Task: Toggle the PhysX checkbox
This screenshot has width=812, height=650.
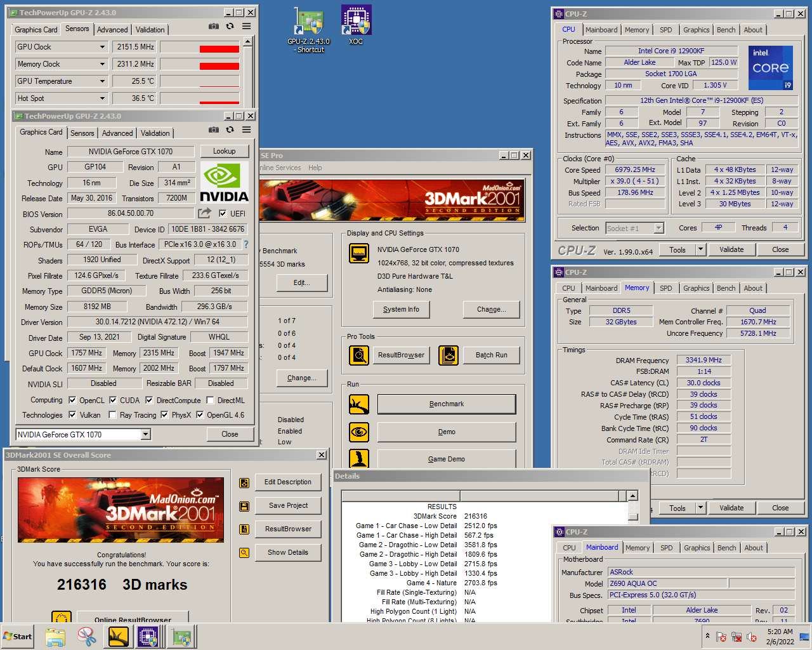Action: pos(164,415)
